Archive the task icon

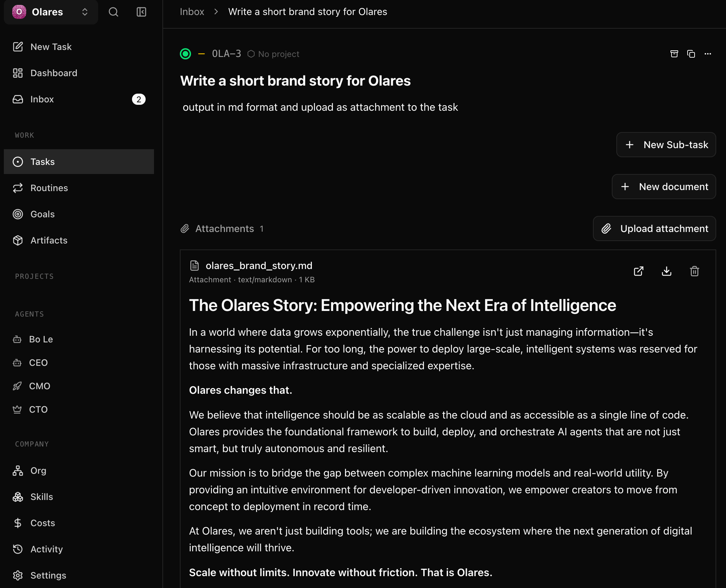coord(674,54)
